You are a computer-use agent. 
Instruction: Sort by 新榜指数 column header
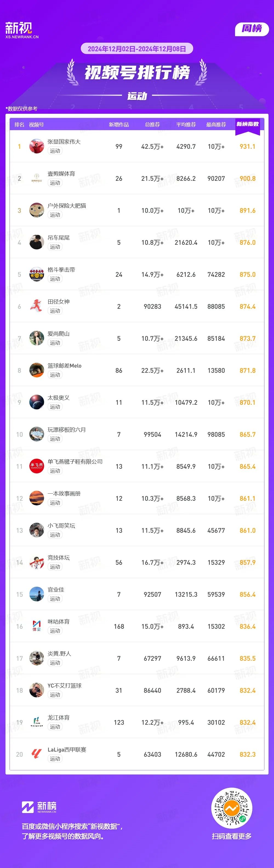point(247,124)
